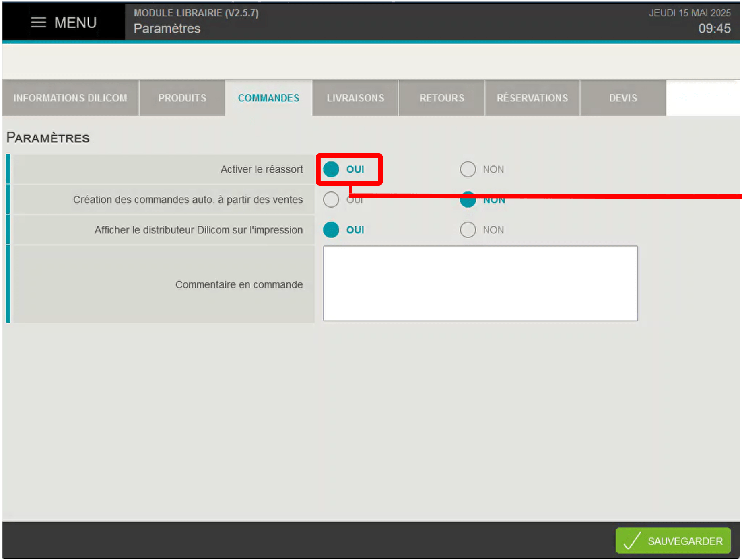
Task: Open the Produits tab
Action: point(182,98)
